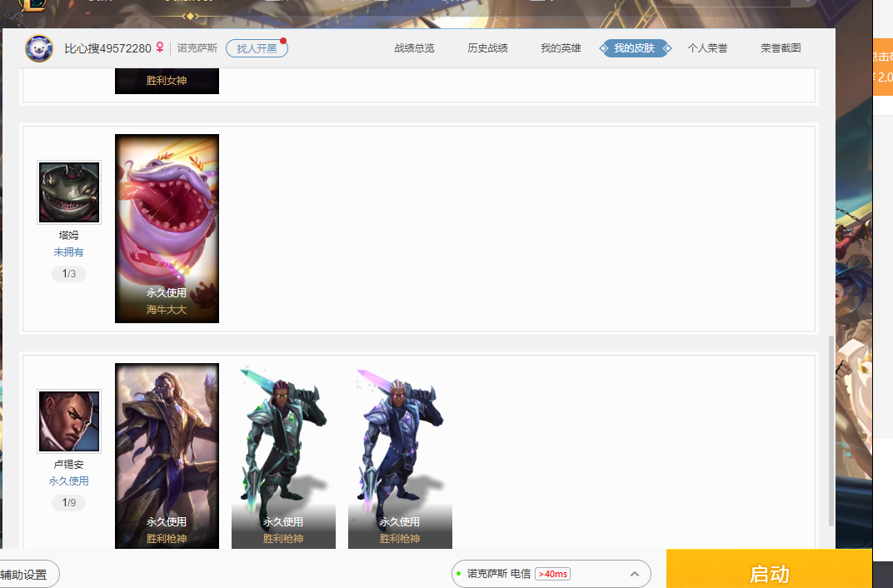This screenshot has height=588, width=893.
Task: Click the 启动 launch button
Action: [x=769, y=569]
